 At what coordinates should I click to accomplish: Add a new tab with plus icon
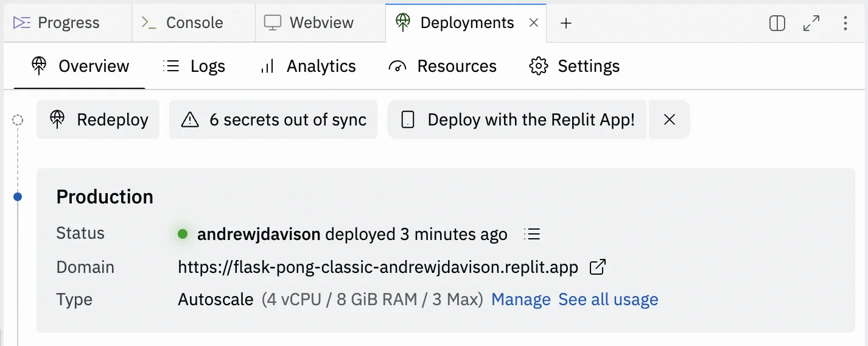(x=566, y=23)
